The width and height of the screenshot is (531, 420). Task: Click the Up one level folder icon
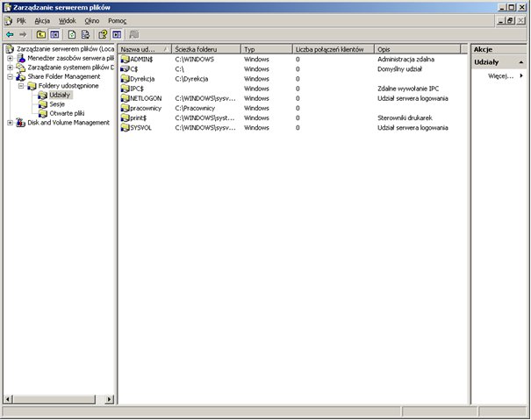pos(41,34)
